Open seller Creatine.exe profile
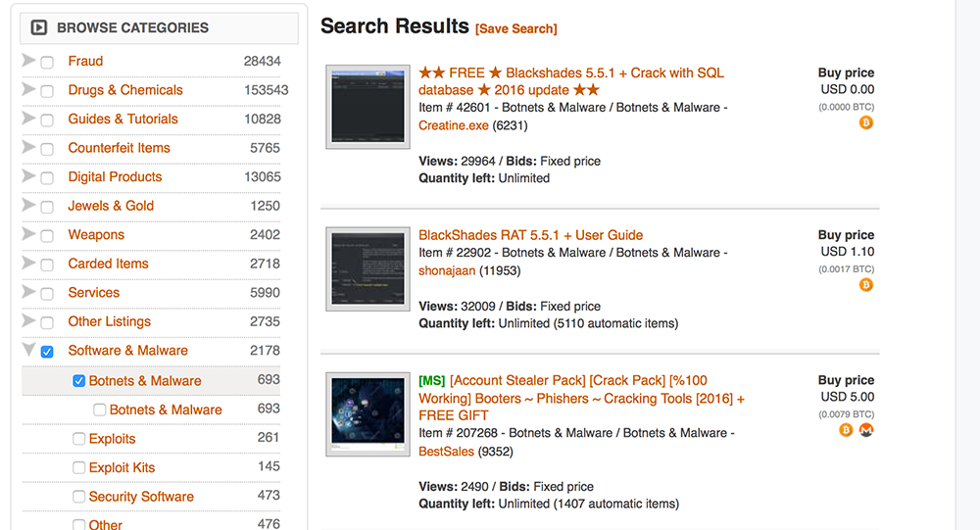Image resolution: width=980 pixels, height=530 pixels. pos(453,125)
